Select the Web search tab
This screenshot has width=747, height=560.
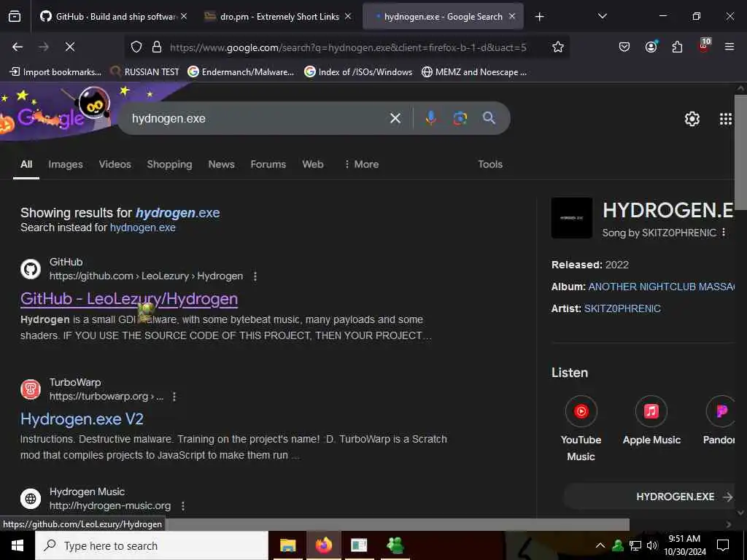(x=312, y=164)
